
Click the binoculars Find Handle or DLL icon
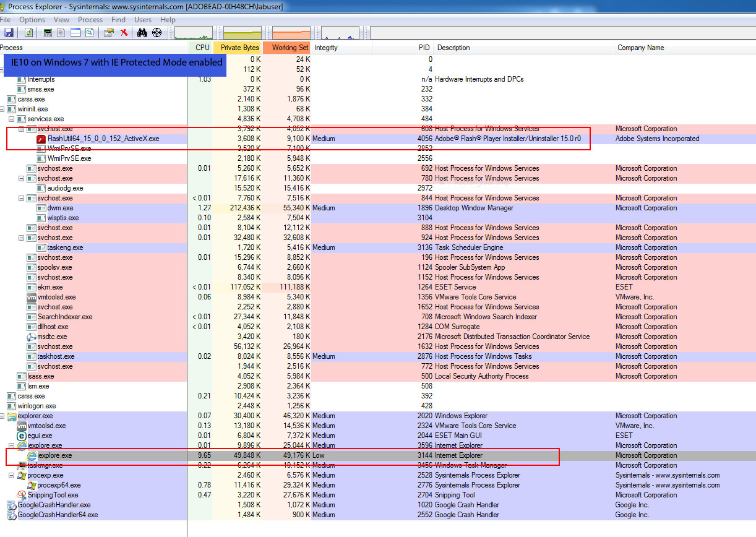pos(142,33)
